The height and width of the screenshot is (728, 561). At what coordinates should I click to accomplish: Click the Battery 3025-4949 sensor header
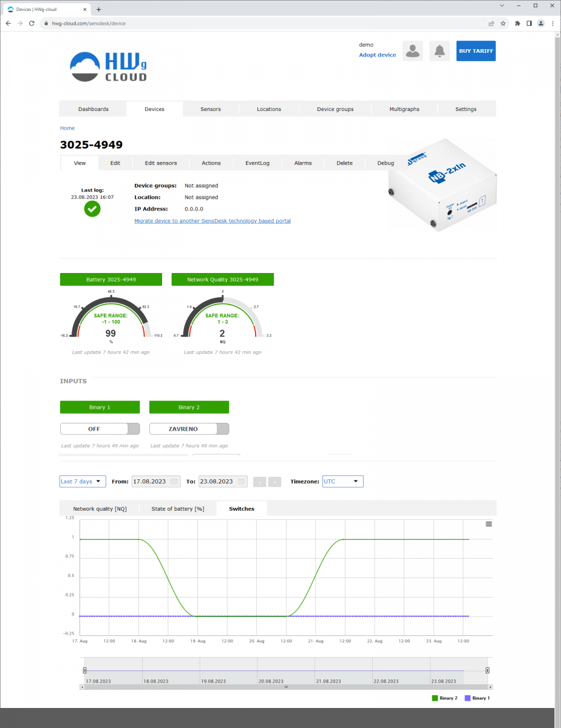(111, 280)
